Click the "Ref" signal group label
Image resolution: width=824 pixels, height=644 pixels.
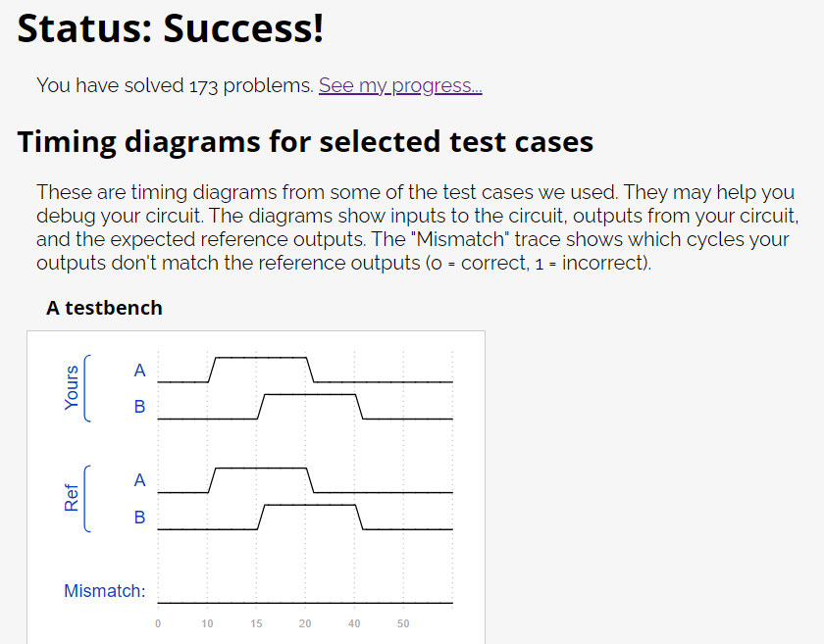72,498
